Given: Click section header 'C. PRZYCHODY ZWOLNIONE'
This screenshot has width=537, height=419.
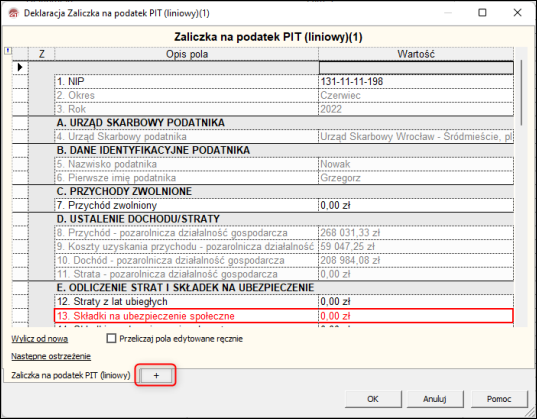Looking at the screenshot, I should [124, 191].
